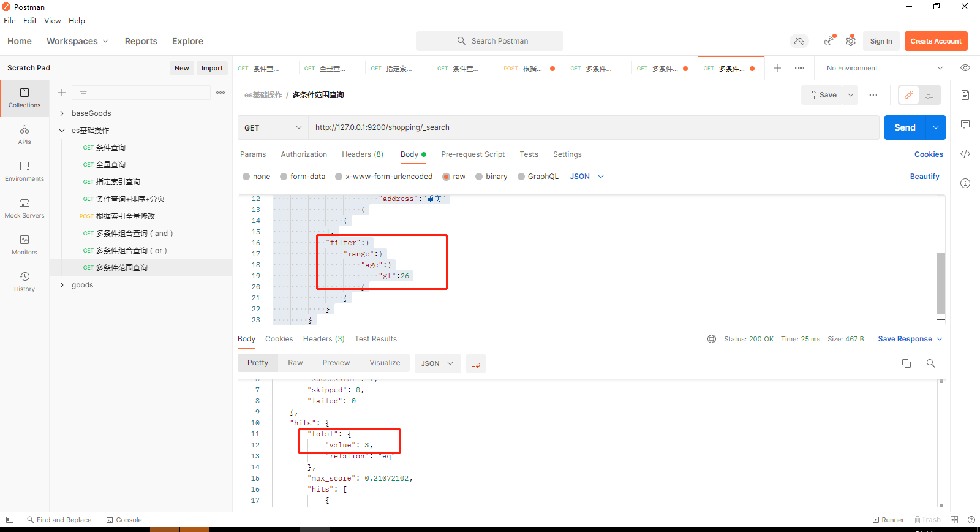The width and height of the screenshot is (980, 532).
Task: Switch to the Test Results tab
Action: [x=375, y=339]
